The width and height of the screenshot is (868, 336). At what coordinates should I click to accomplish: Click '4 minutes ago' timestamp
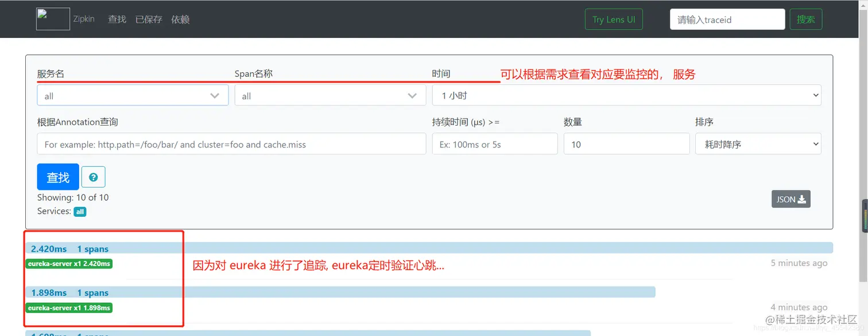tap(799, 307)
